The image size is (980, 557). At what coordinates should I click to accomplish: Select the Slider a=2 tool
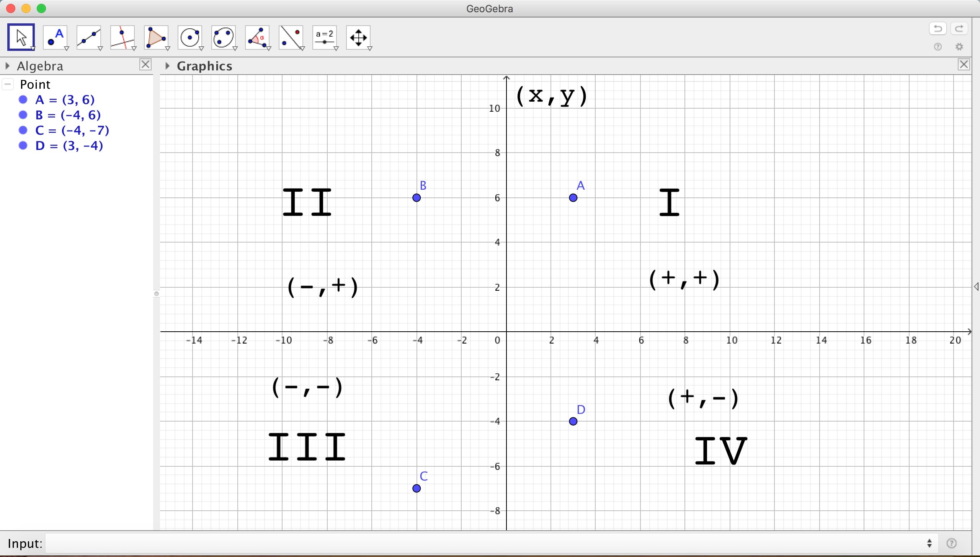click(x=325, y=37)
